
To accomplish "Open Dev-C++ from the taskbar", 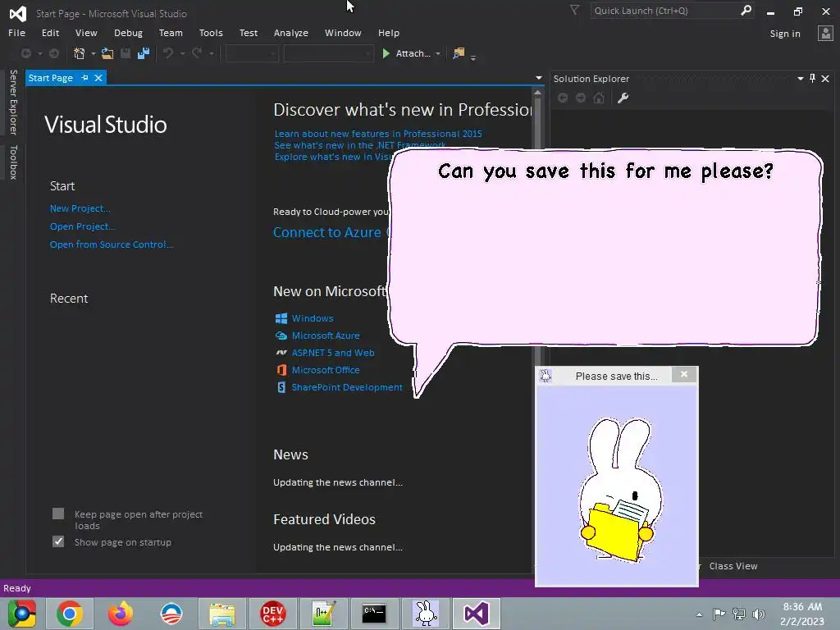I will (x=272, y=614).
